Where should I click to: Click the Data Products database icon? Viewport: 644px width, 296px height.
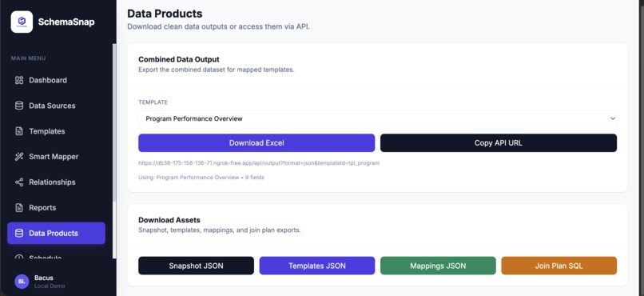(19, 233)
